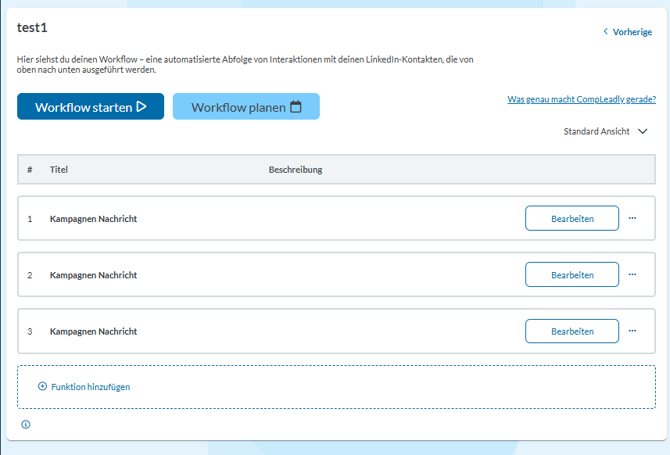Viewport: 670px width, 455px height.
Task: Click the # column header
Action: tap(30, 170)
